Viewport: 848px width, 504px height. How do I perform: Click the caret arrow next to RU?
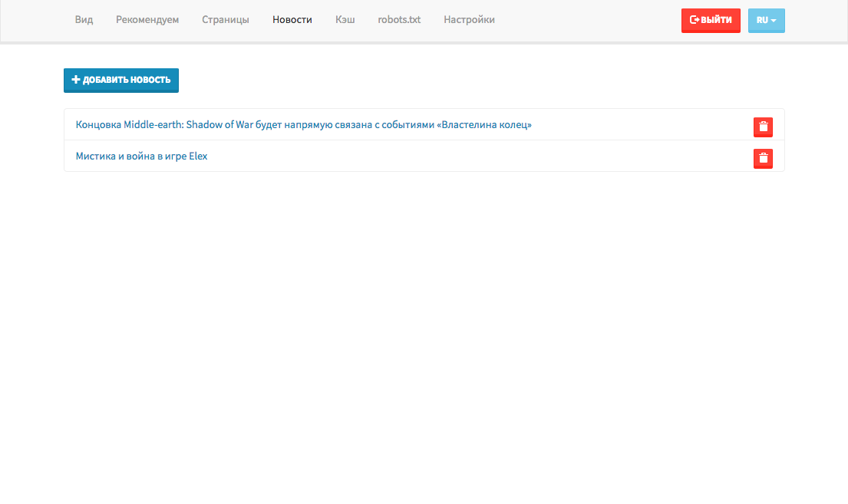[774, 21]
